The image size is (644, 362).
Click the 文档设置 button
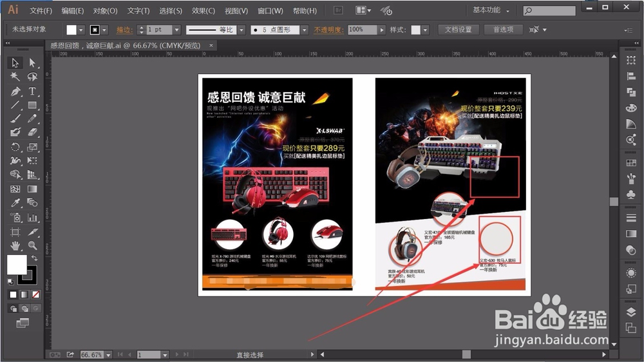459,30
